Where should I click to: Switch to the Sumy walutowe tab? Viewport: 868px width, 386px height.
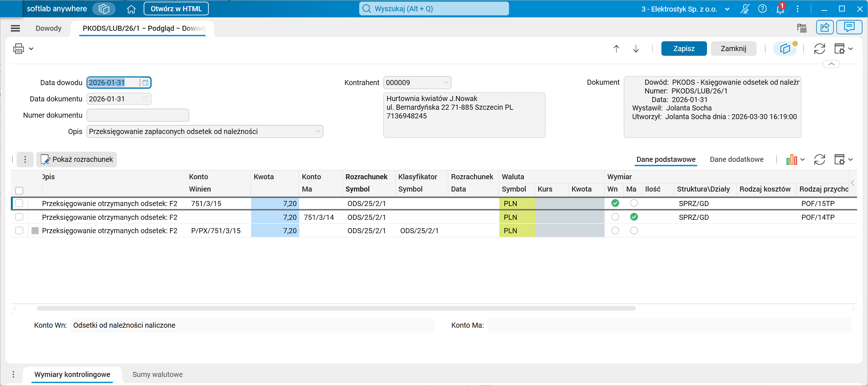(x=157, y=374)
